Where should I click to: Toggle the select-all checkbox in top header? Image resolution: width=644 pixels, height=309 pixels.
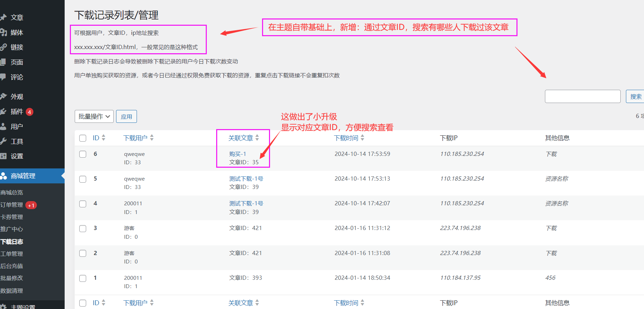[83, 138]
